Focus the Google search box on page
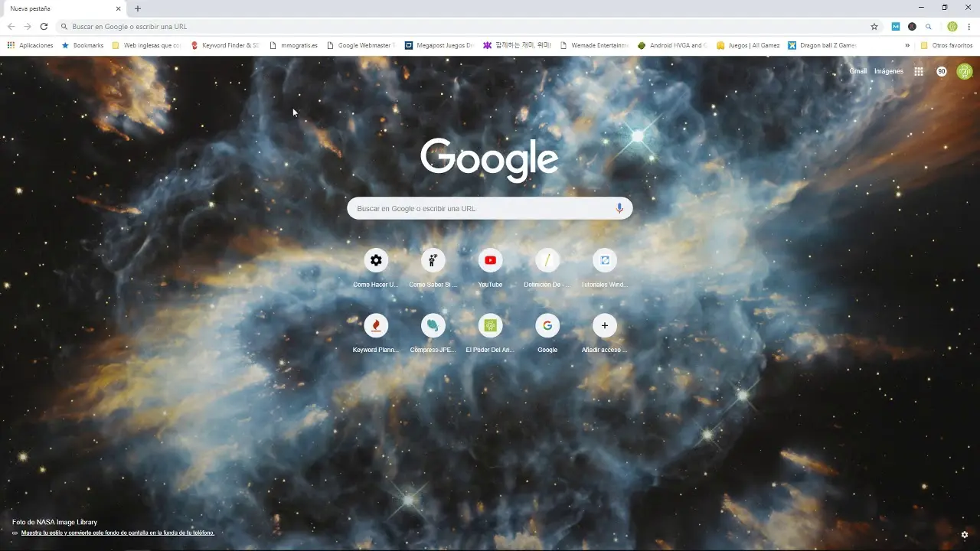This screenshot has height=551, width=980. click(490, 208)
